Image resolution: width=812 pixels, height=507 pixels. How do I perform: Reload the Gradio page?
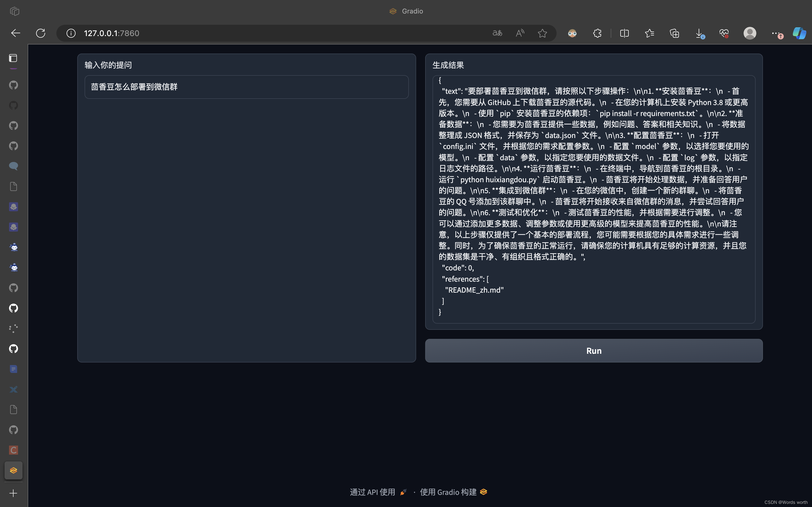tap(41, 33)
